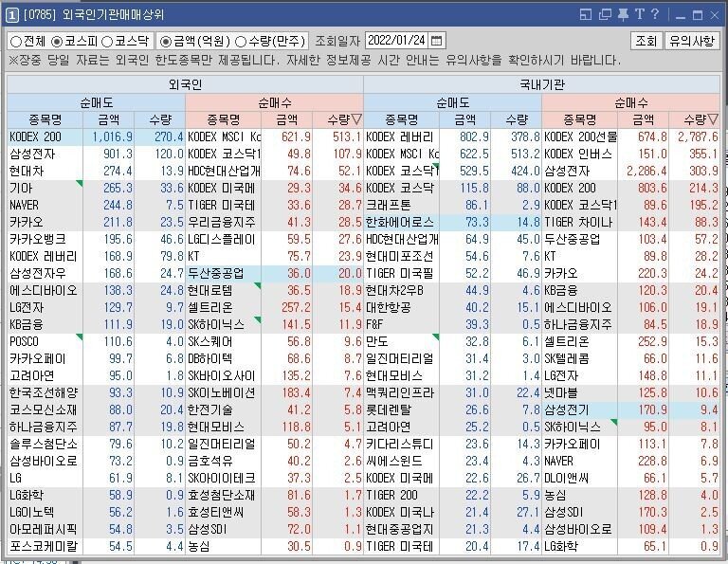Click the duplicate window icon in title bar
728x564 pixels.
pos(605,15)
